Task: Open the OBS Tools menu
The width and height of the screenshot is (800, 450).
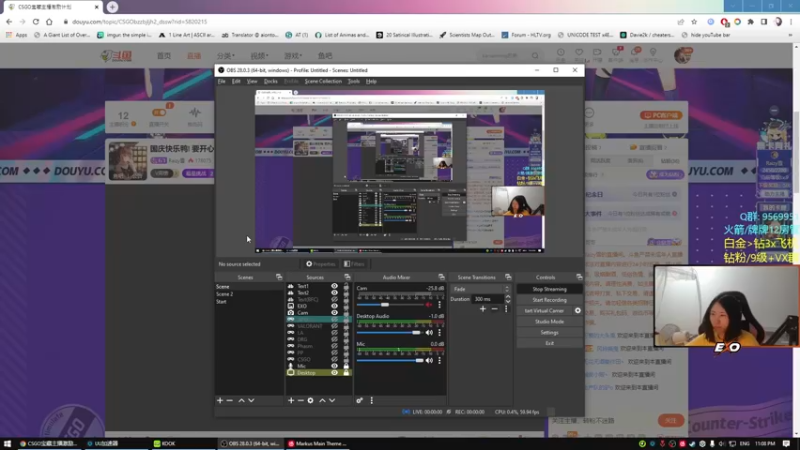Action: point(354,81)
